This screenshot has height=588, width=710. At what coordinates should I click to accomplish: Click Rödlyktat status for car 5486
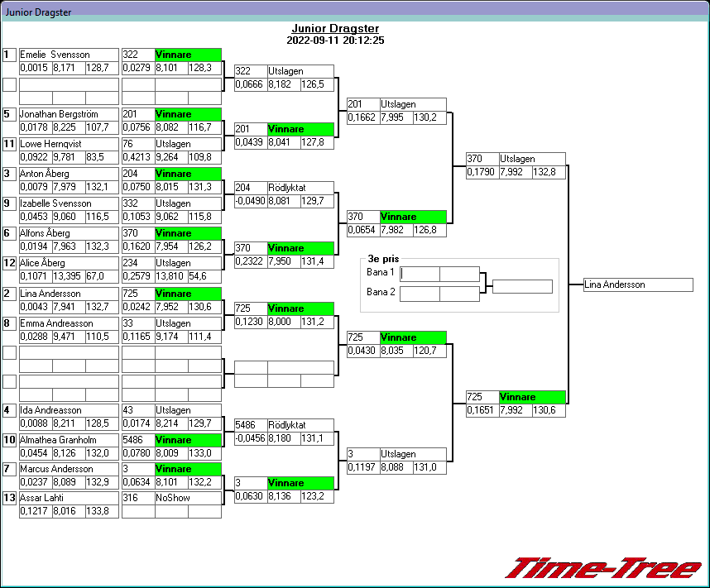point(300,426)
